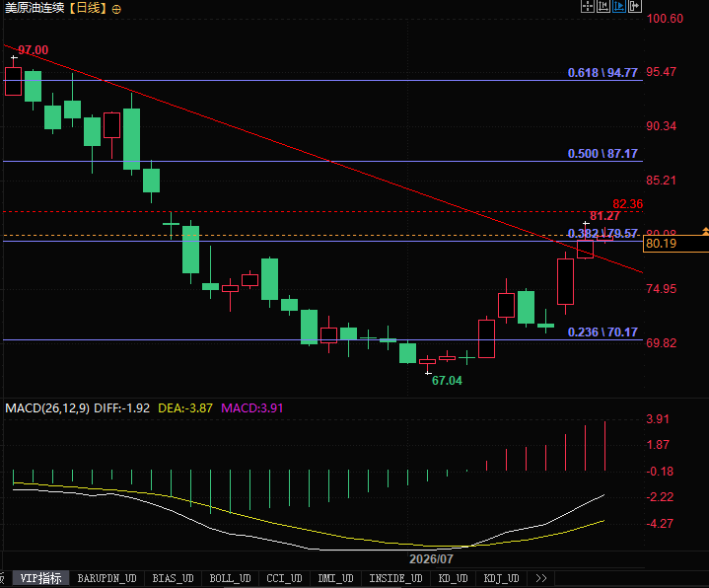Click the current price 80.19 box

[x=675, y=244]
